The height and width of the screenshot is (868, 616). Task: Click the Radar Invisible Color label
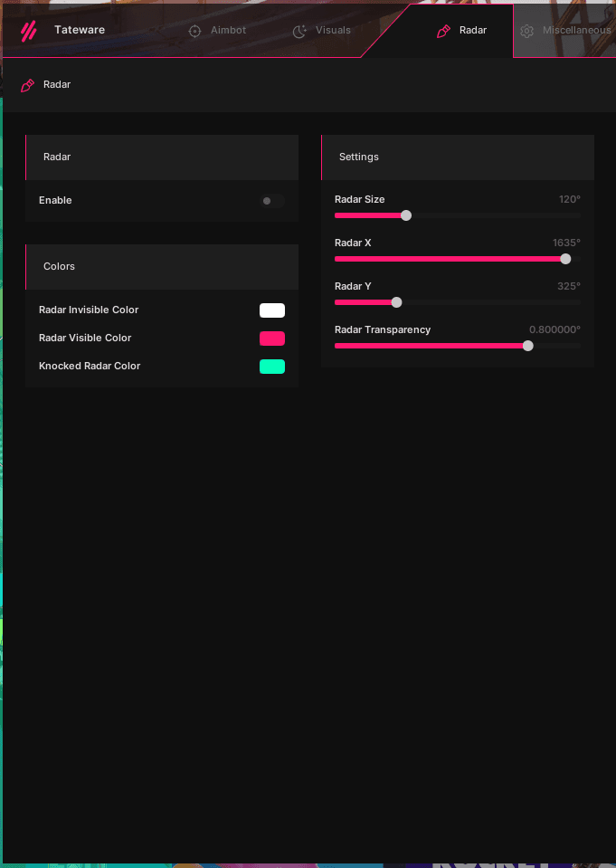point(89,310)
